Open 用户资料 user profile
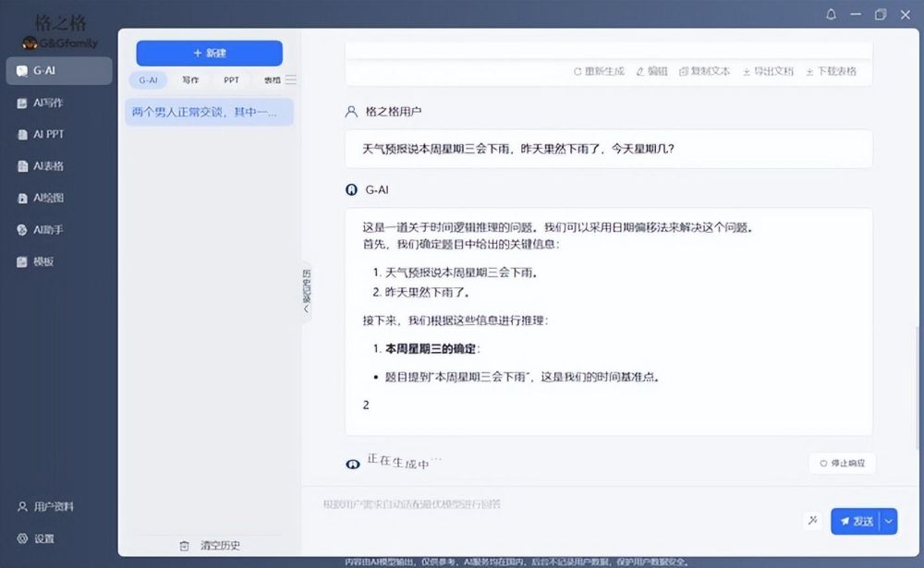924x568 pixels. click(46, 507)
